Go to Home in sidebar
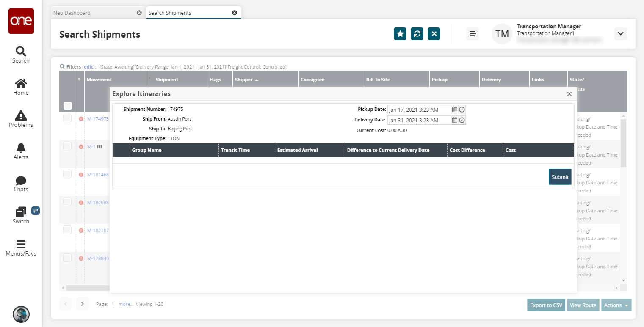Screen dimensions: 644x327 [x=21, y=87]
